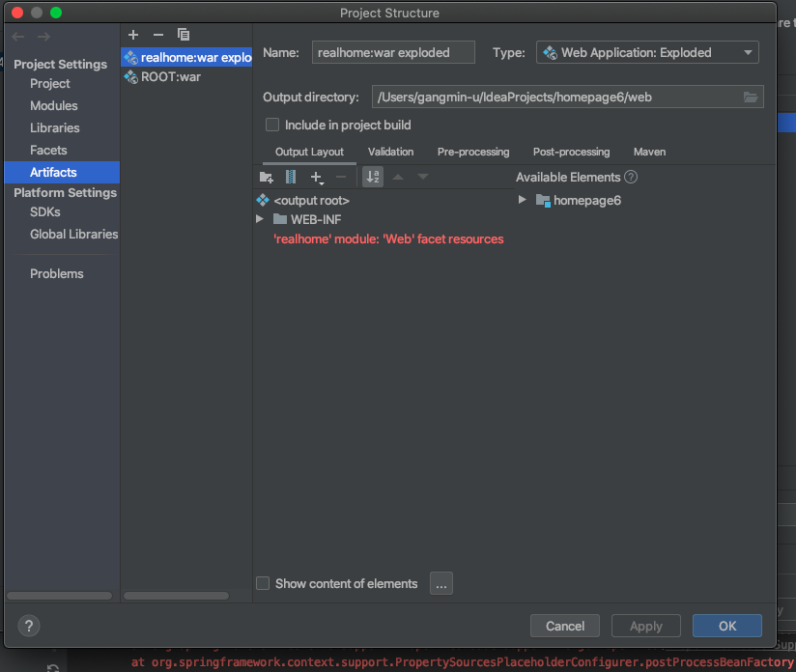This screenshot has width=796, height=672.
Task: Open Global Libraries settings
Action: tap(73, 234)
